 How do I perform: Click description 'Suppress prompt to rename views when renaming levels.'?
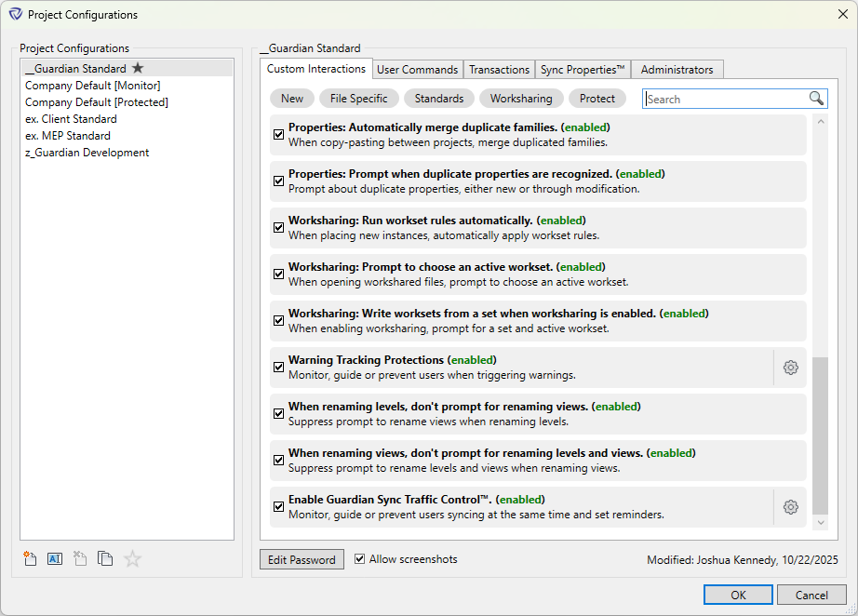[428, 422]
